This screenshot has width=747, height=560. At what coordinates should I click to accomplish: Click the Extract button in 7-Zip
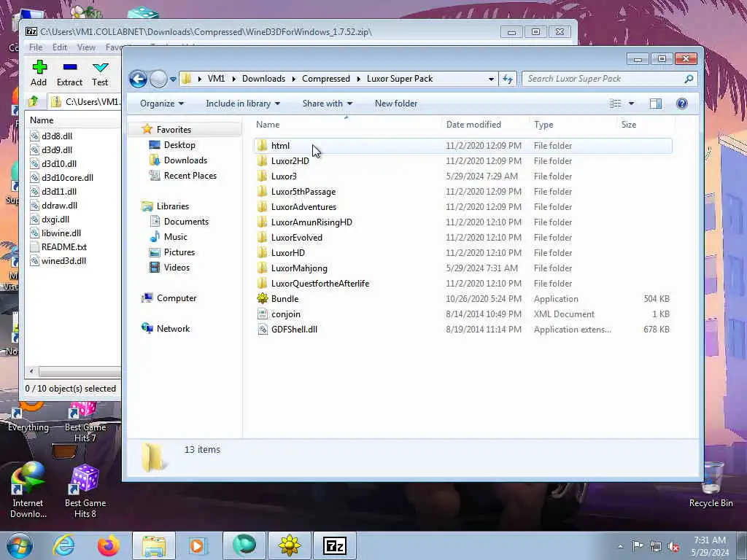click(x=69, y=74)
